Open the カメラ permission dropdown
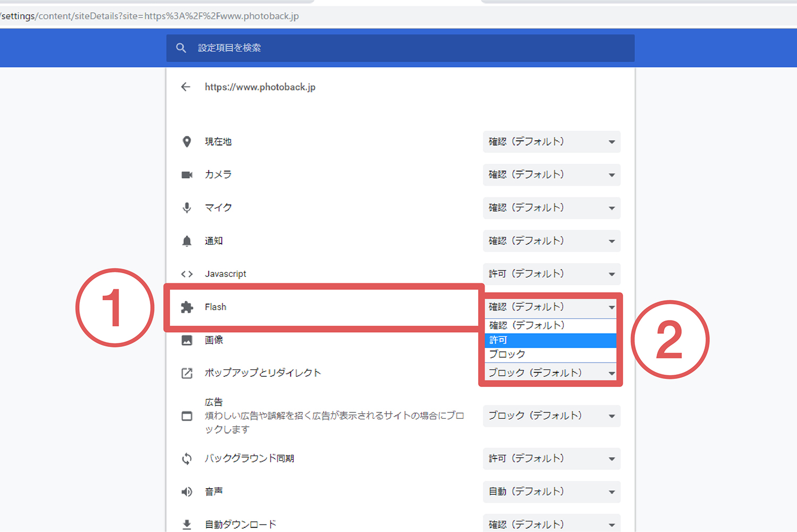The image size is (797, 532). 552,175
